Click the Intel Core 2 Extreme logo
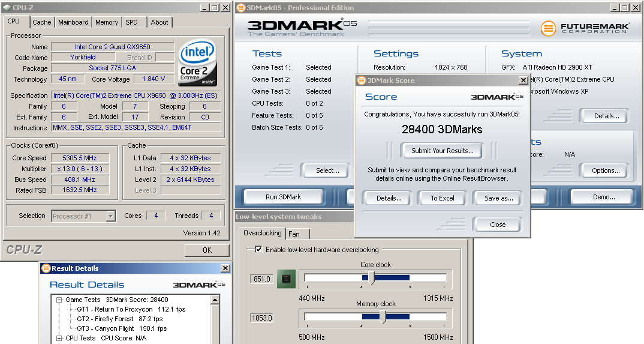The image size is (644, 344). [x=198, y=62]
